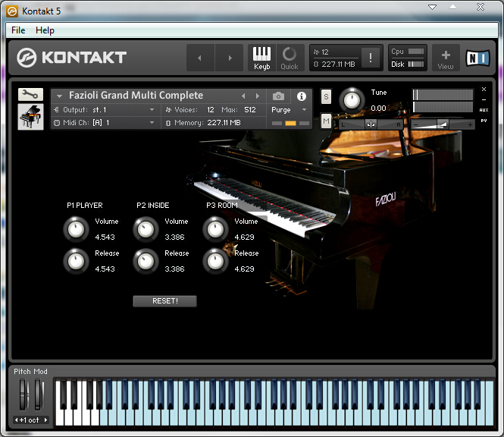Click the P1 PLAYER Release knob
The height and width of the screenshot is (437, 504).
tap(77, 261)
